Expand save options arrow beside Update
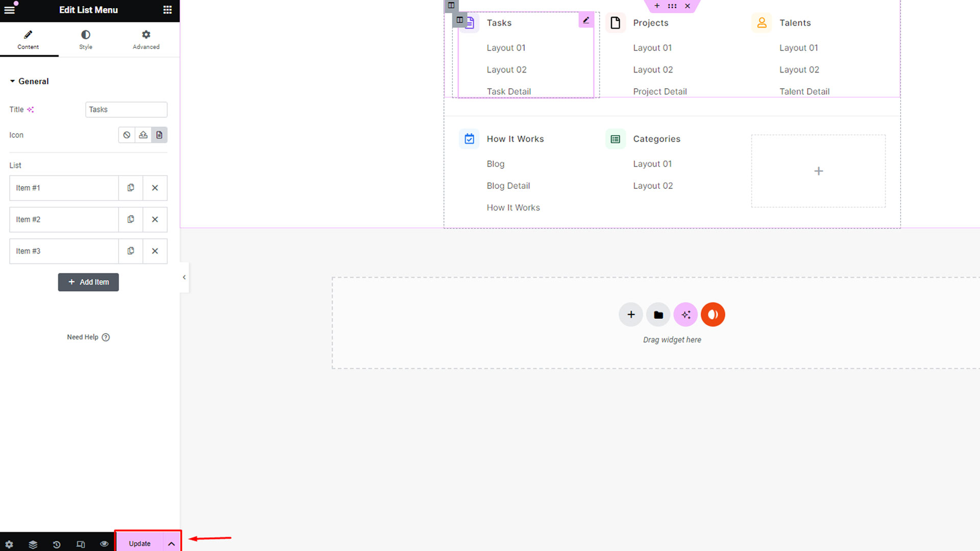Image resolution: width=980 pixels, height=551 pixels. pos(171,544)
